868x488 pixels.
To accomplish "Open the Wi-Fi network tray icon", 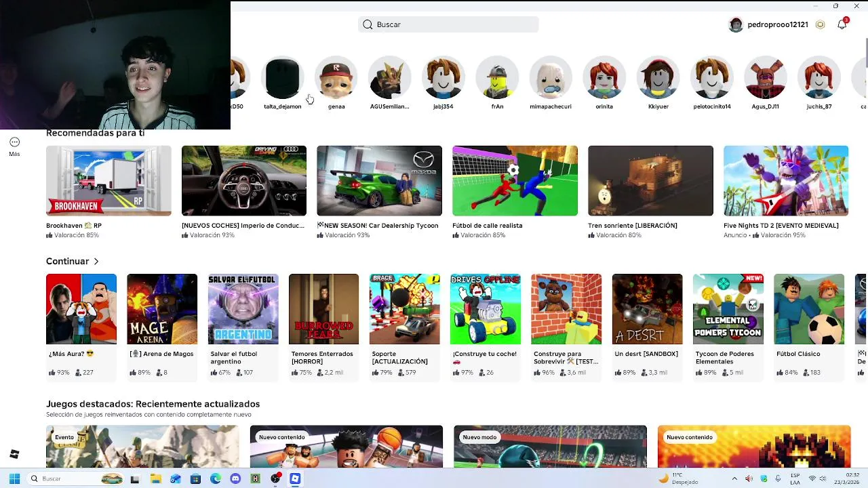I will (x=812, y=479).
